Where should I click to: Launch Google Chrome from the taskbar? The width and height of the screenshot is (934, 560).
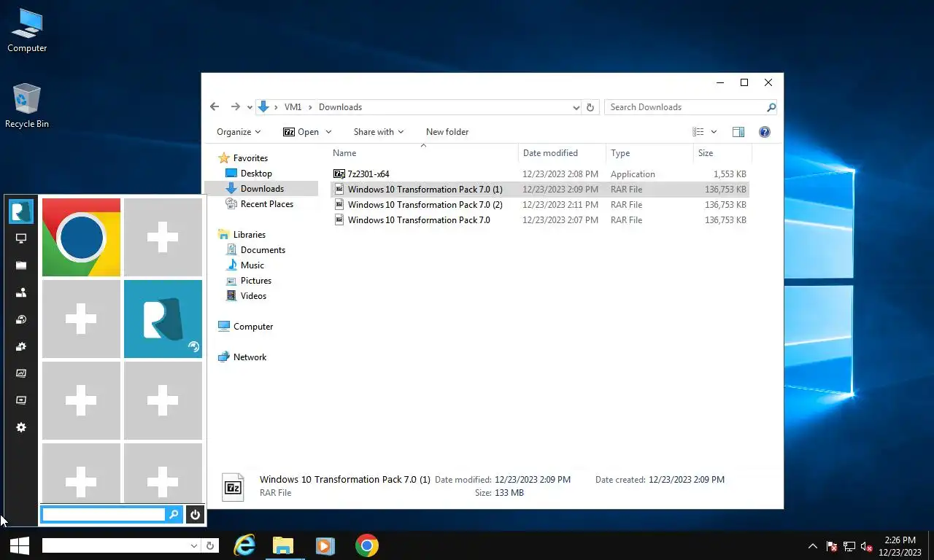point(367,545)
